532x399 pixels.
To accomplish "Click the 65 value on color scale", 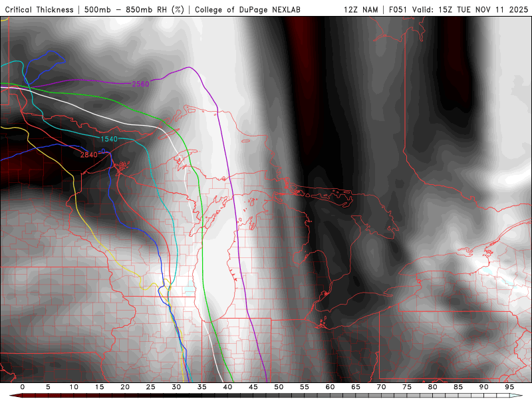I will point(356,387).
